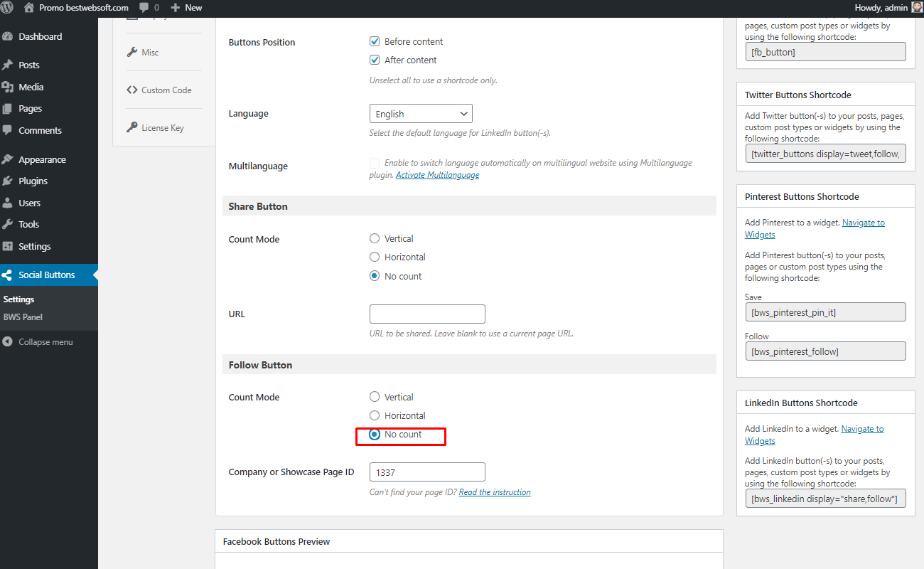Click the Media icon in sidebar
The height and width of the screenshot is (569, 924).
[x=8, y=87]
